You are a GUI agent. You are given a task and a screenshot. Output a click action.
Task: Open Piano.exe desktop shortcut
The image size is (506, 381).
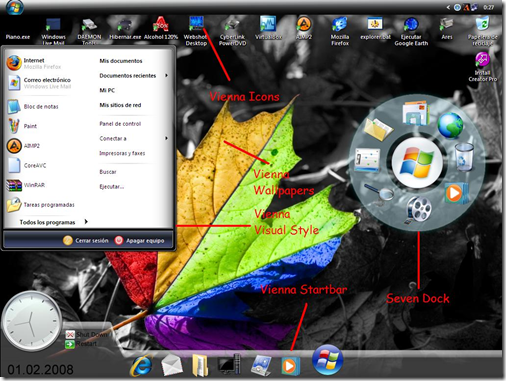[18, 36]
